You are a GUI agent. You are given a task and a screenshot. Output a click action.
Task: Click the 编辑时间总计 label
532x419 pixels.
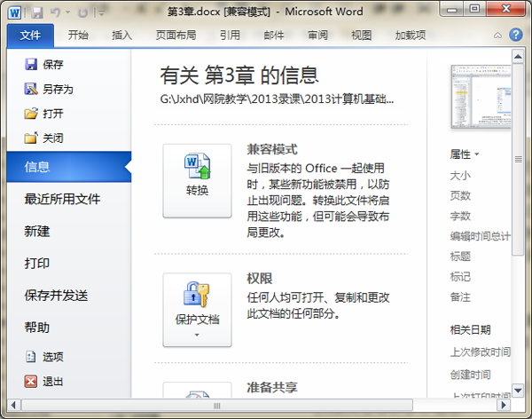tap(481, 236)
